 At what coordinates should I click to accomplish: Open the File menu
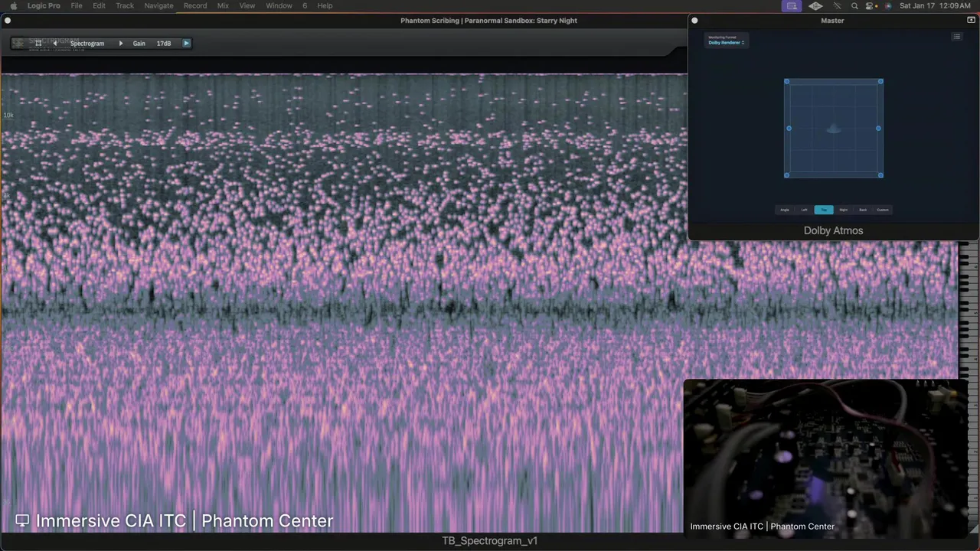point(77,5)
